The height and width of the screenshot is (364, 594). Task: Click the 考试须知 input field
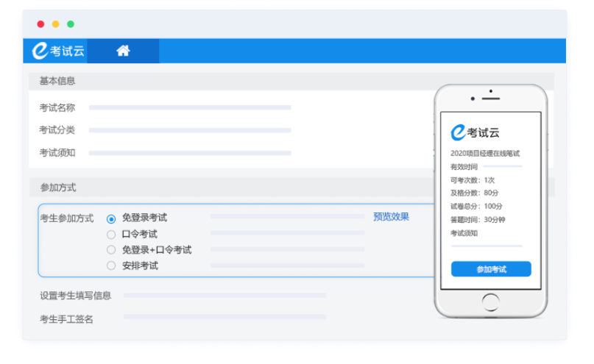point(190,154)
